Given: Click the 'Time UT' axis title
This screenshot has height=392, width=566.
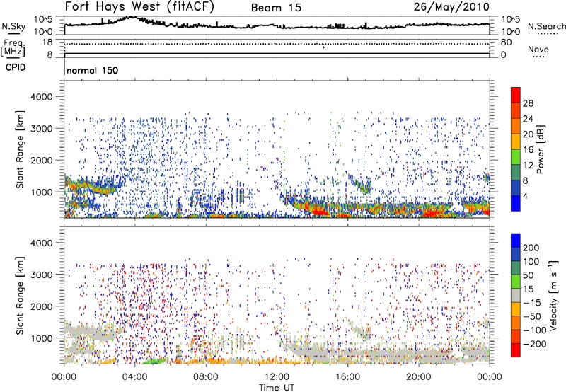Looking at the screenshot, I should (x=277, y=388).
